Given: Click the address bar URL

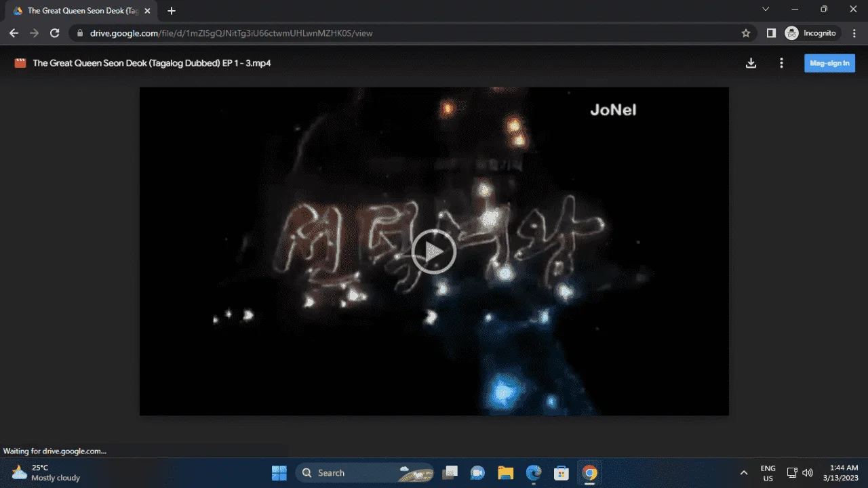Looking at the screenshot, I should (x=231, y=33).
